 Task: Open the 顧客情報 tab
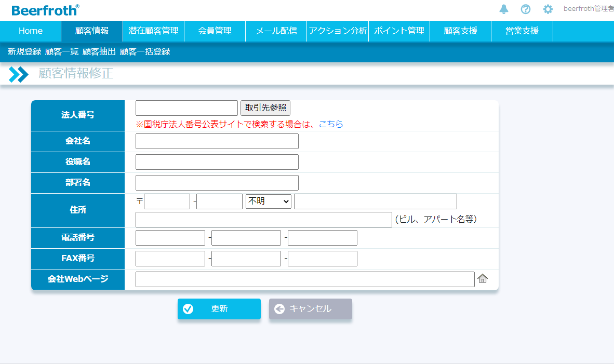coord(92,31)
